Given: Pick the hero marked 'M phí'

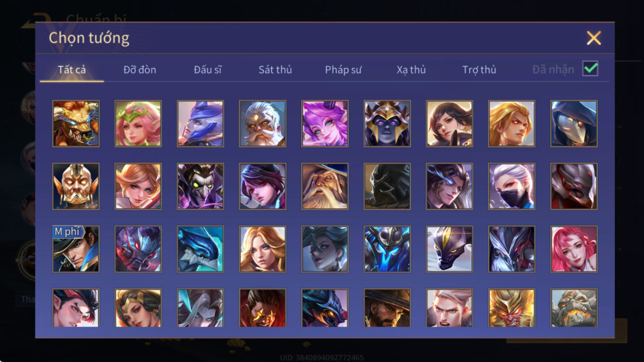Looking at the screenshot, I should tap(76, 249).
